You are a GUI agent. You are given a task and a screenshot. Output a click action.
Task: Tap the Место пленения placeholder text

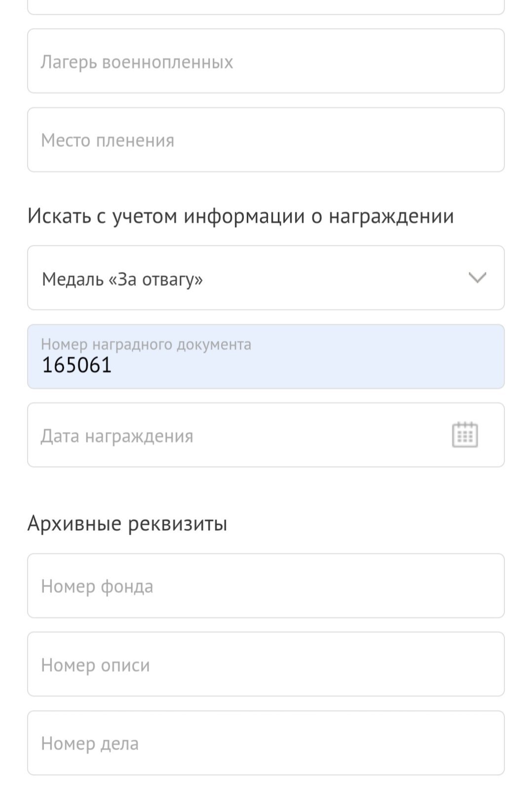[x=108, y=140]
